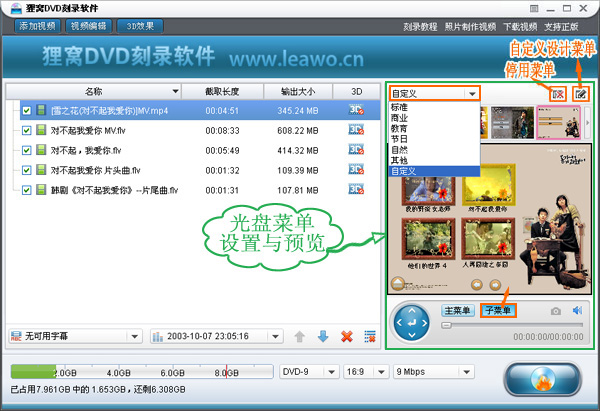Open the 刻录教程 link
The width and height of the screenshot is (600, 411).
pyautogui.click(x=420, y=27)
